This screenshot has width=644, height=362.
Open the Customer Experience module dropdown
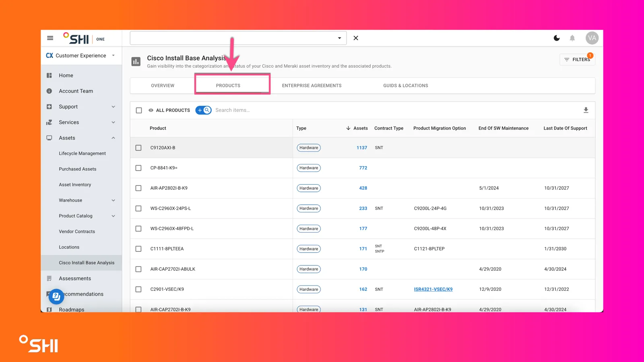point(113,56)
